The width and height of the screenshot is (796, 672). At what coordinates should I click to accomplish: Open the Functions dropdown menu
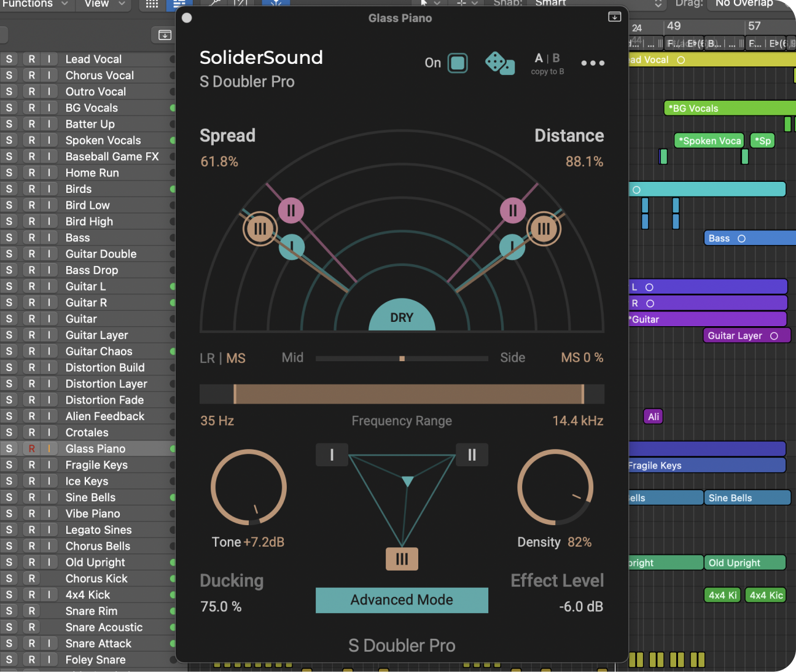pyautogui.click(x=34, y=4)
